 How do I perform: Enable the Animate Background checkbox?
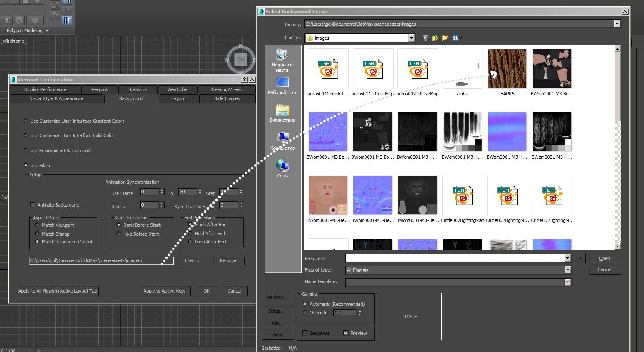(32, 205)
